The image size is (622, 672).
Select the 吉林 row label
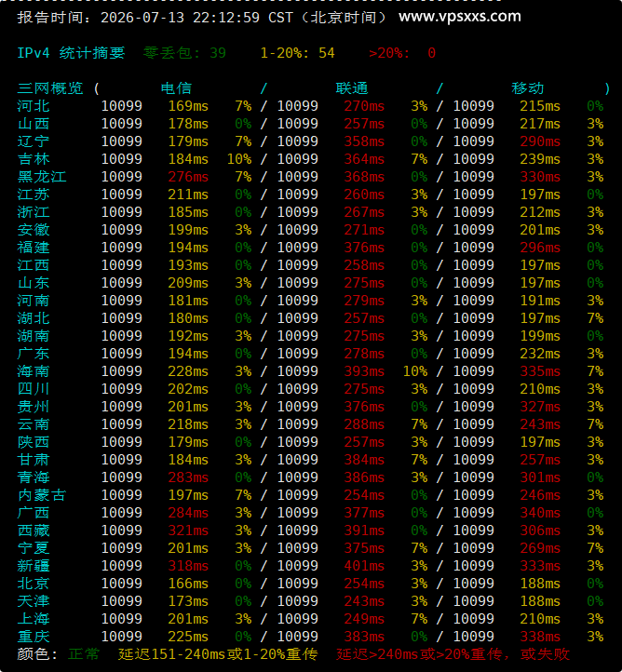coord(34,159)
